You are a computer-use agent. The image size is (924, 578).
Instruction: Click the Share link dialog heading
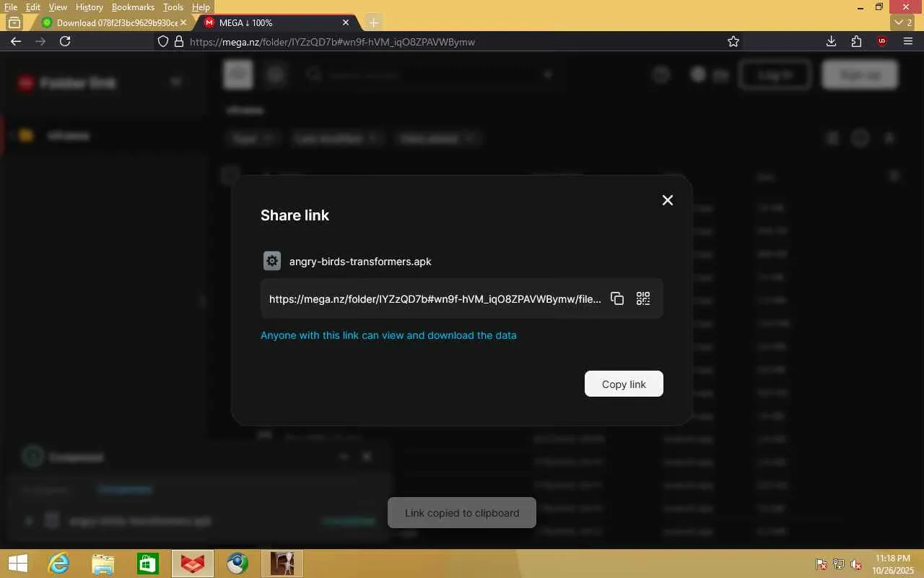(x=295, y=215)
